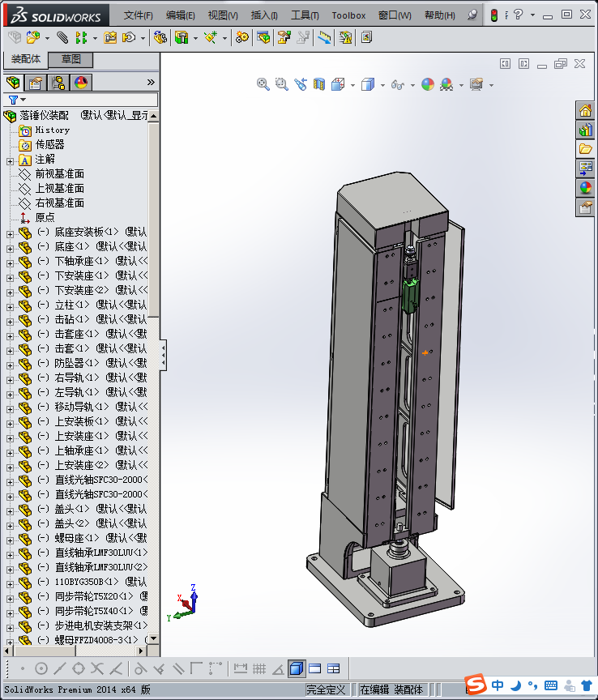Open the 帮助(H) menu
This screenshot has width=598, height=700.
tap(440, 15)
